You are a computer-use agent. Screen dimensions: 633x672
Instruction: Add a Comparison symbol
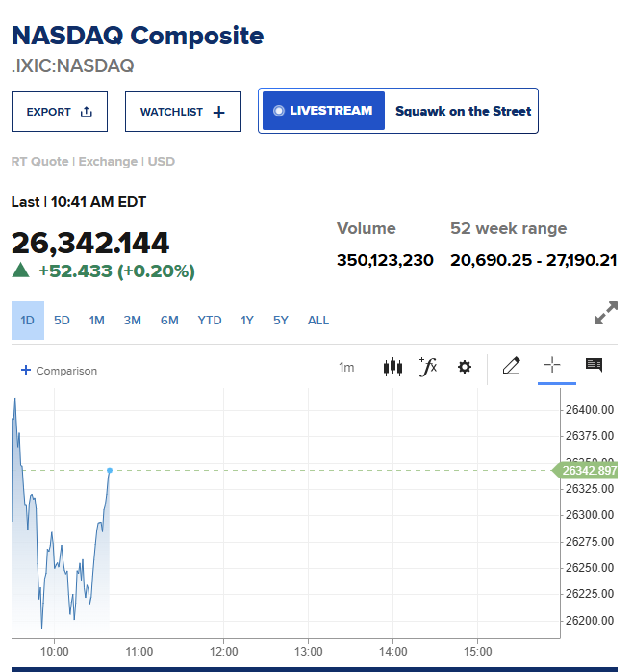pyautogui.click(x=59, y=371)
